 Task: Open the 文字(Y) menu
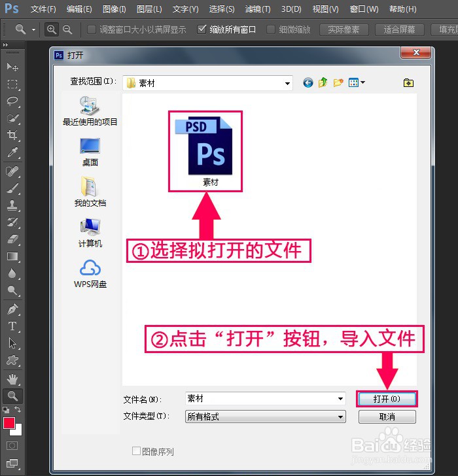tap(185, 9)
